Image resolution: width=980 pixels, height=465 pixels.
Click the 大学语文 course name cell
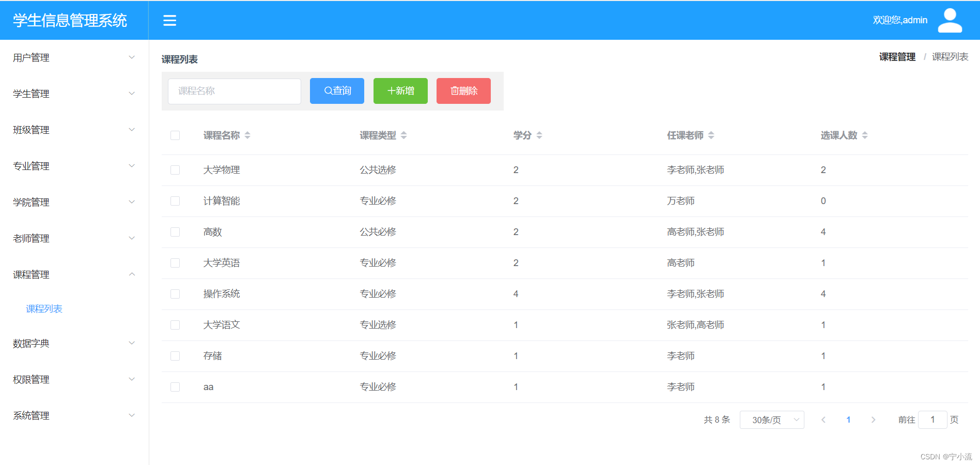[x=222, y=325]
